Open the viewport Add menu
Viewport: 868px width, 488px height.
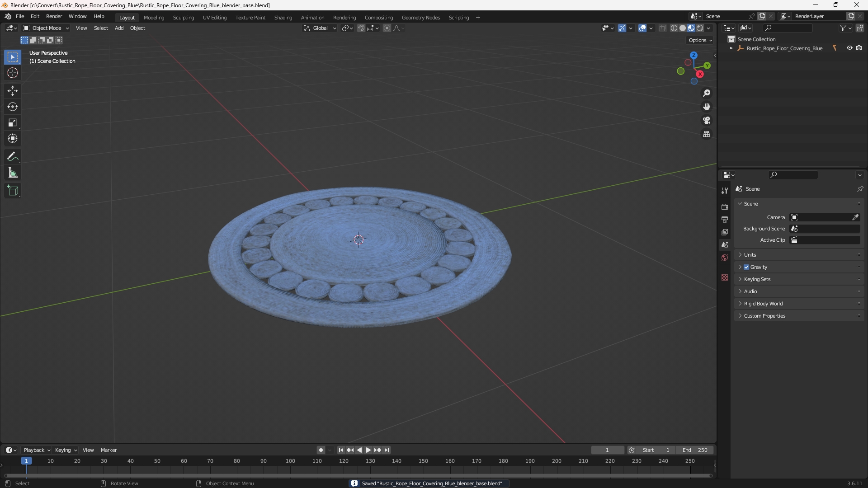click(119, 28)
